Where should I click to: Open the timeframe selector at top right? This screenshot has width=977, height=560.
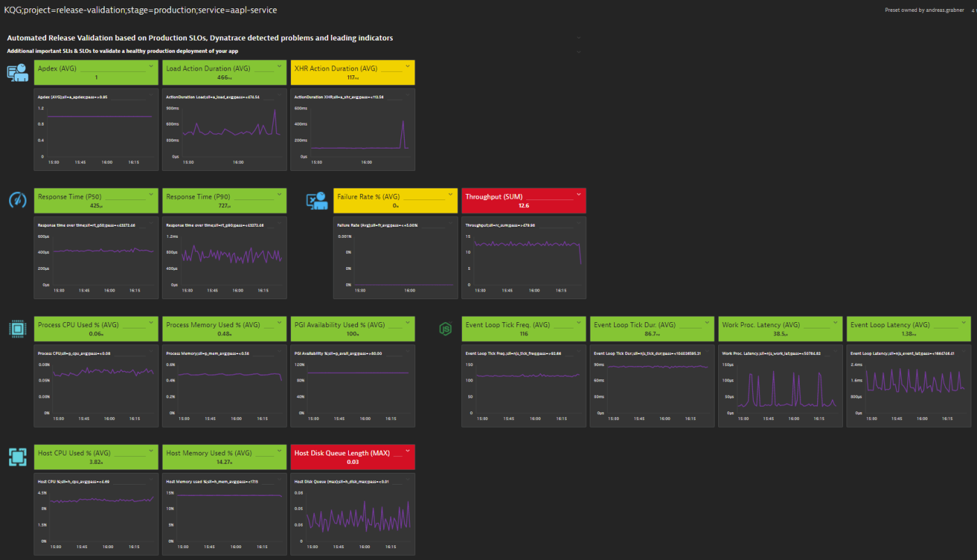pos(974,10)
